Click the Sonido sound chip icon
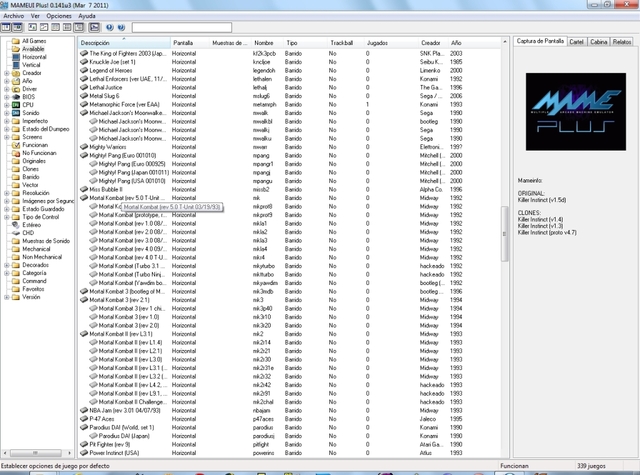 (16, 113)
